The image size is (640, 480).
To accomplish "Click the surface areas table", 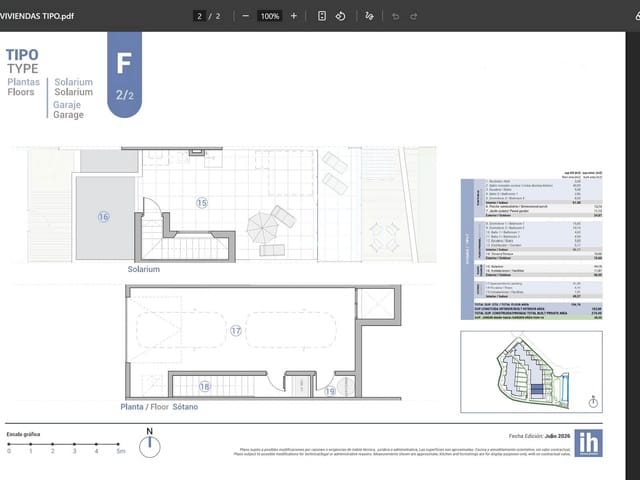I will [x=531, y=246].
